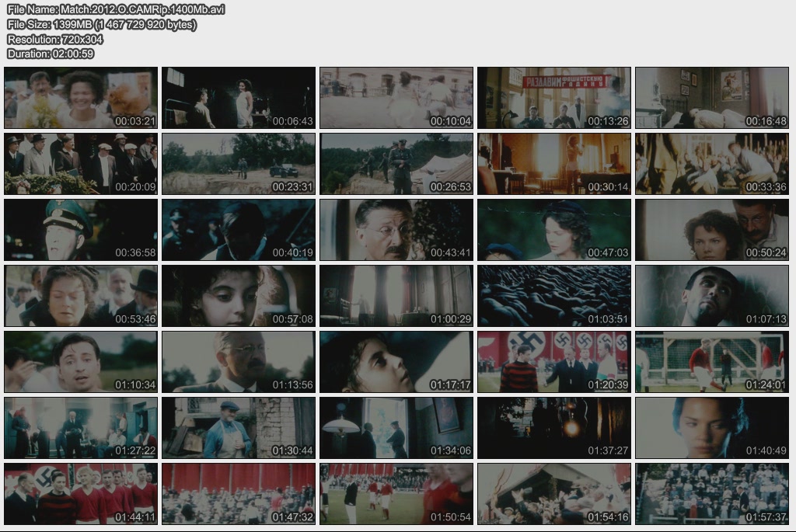Click the dark frame at 00:40:19
The image size is (796, 532).
click(x=239, y=230)
